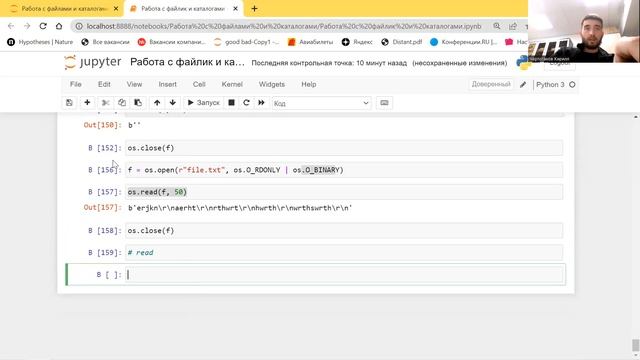This screenshot has width=640, height=360.
Task: Rename notebook via title Работа с файлик и ка...
Action: [187, 62]
